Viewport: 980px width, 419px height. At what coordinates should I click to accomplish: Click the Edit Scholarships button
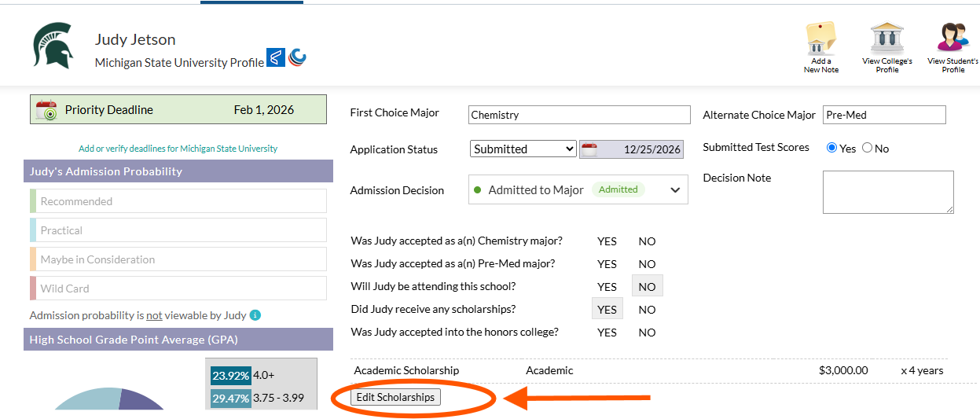click(x=395, y=397)
